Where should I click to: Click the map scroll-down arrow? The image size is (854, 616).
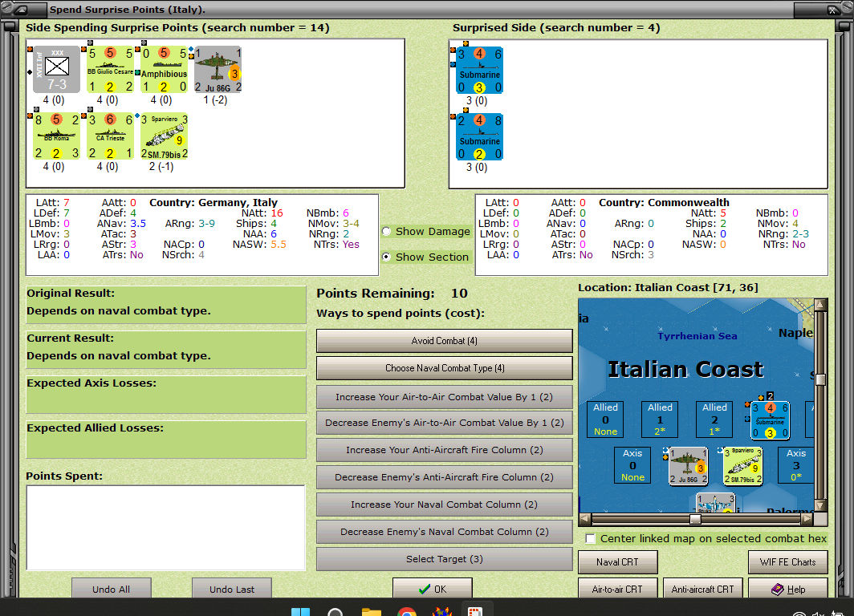point(821,506)
